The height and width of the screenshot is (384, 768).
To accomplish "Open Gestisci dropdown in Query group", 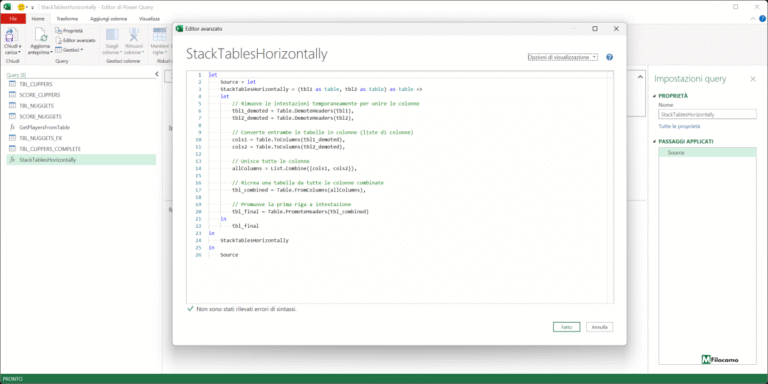I will 69,49.
